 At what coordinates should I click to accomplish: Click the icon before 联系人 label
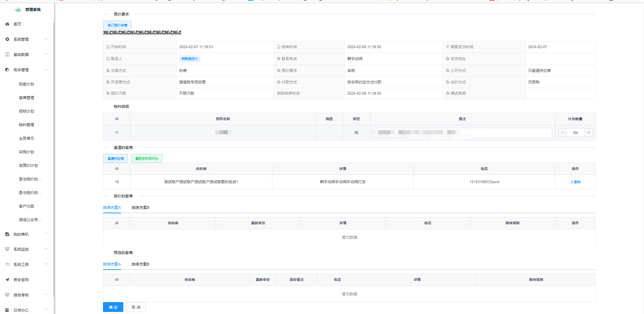[x=108, y=59]
